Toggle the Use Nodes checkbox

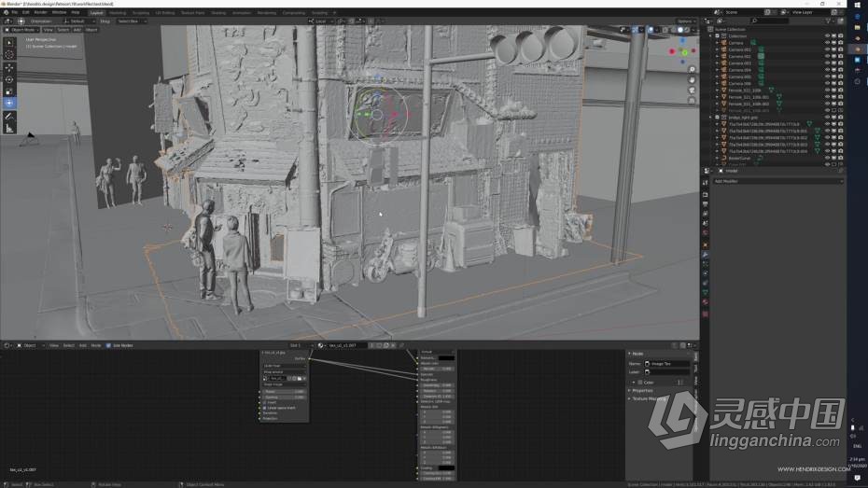[108, 345]
